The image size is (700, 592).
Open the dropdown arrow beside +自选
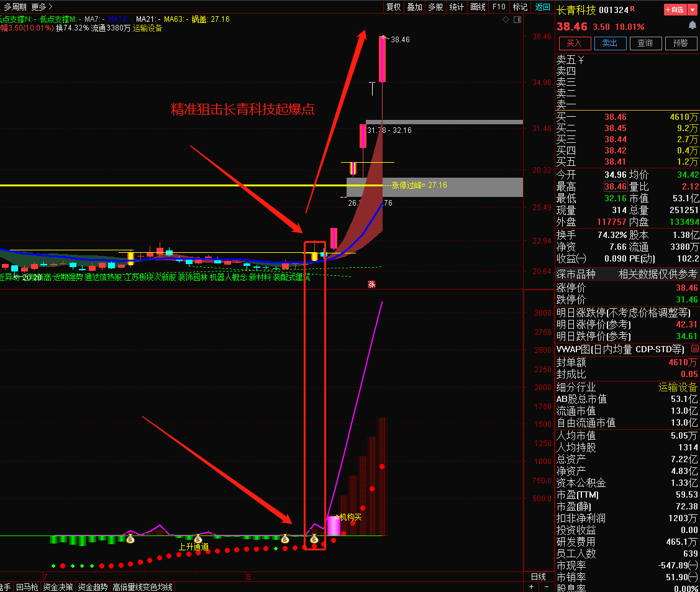[x=693, y=9]
